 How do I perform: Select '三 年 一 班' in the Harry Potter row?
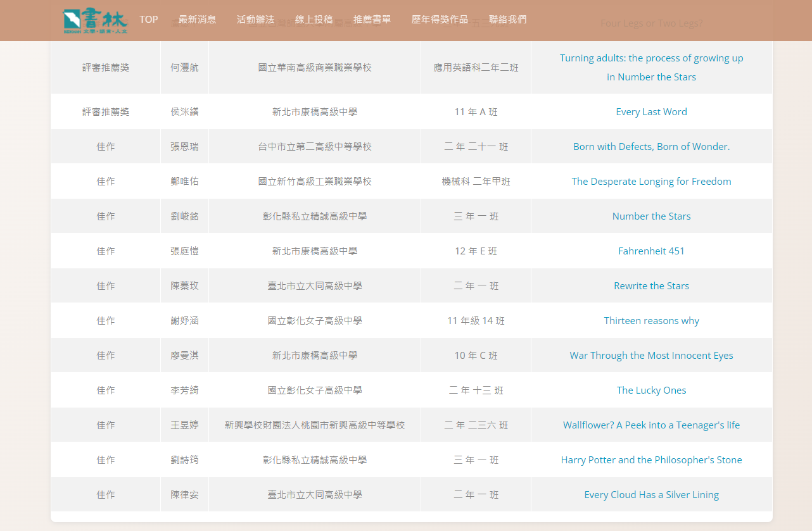tap(476, 460)
